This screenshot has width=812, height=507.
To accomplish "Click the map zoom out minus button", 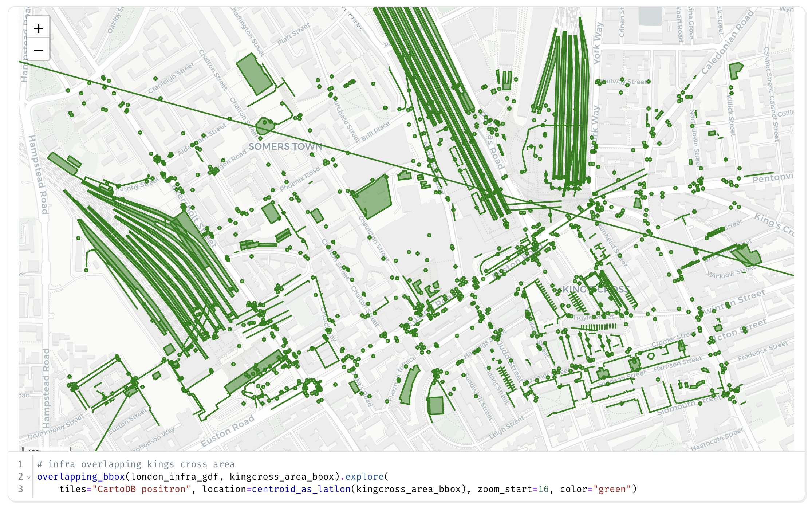I will pyautogui.click(x=38, y=50).
